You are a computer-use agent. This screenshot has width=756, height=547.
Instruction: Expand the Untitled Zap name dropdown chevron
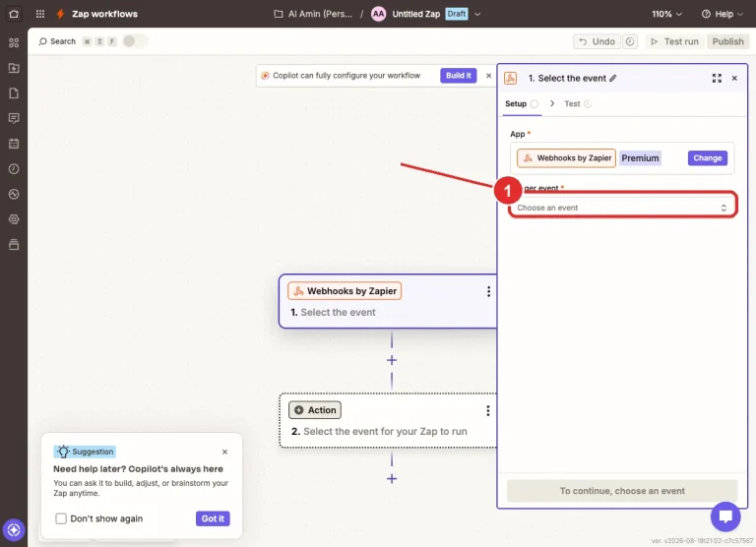(x=477, y=14)
